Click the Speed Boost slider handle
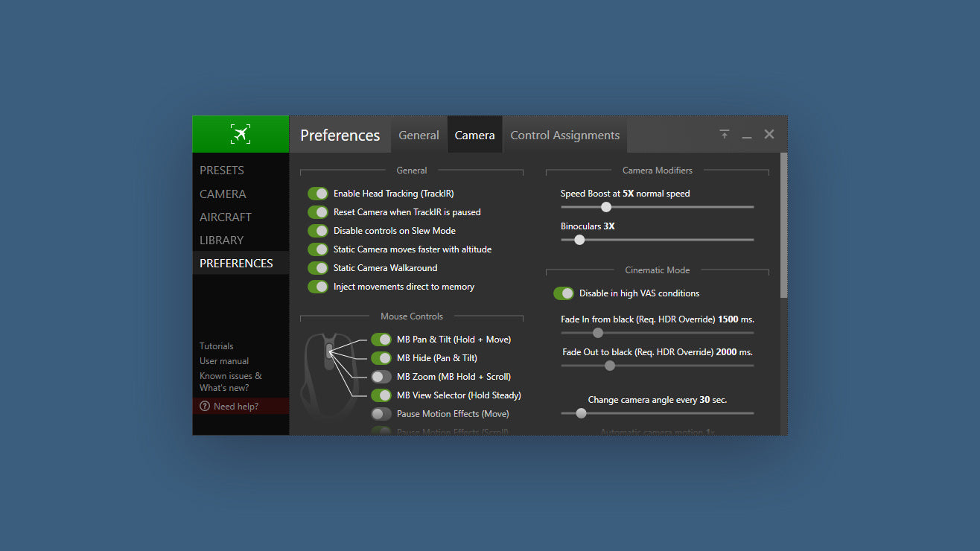The width and height of the screenshot is (980, 551). 606,207
